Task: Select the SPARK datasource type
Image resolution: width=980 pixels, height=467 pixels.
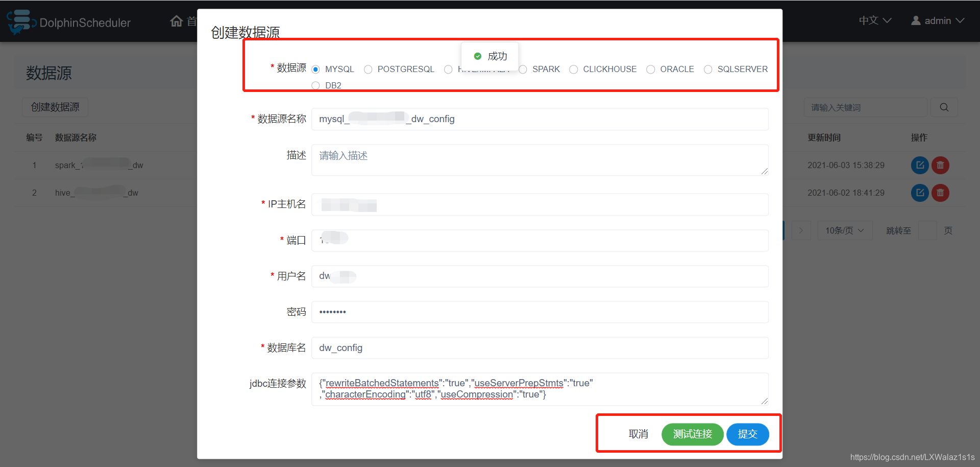Action: (x=523, y=69)
